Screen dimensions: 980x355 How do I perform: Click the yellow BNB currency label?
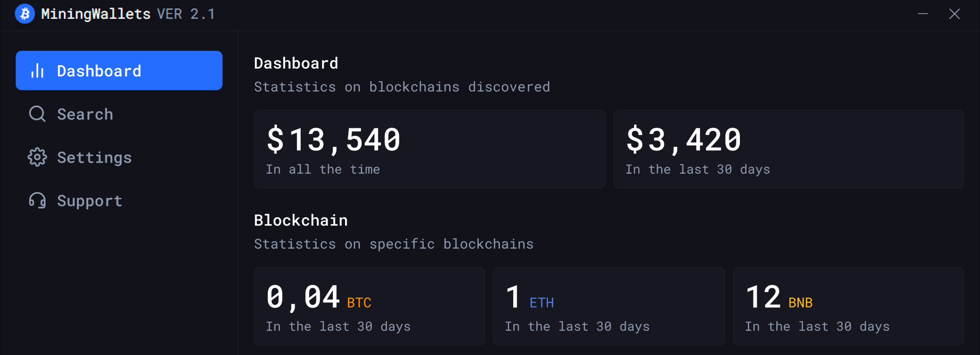click(800, 303)
